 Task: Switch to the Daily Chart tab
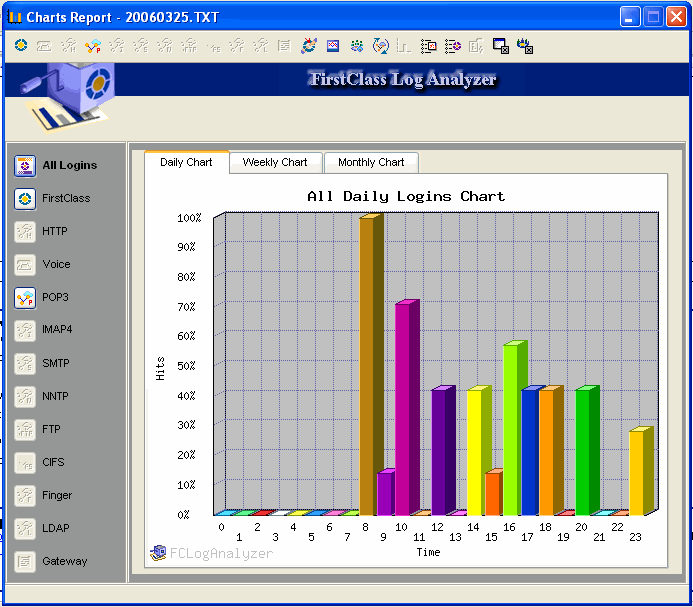coord(186,162)
